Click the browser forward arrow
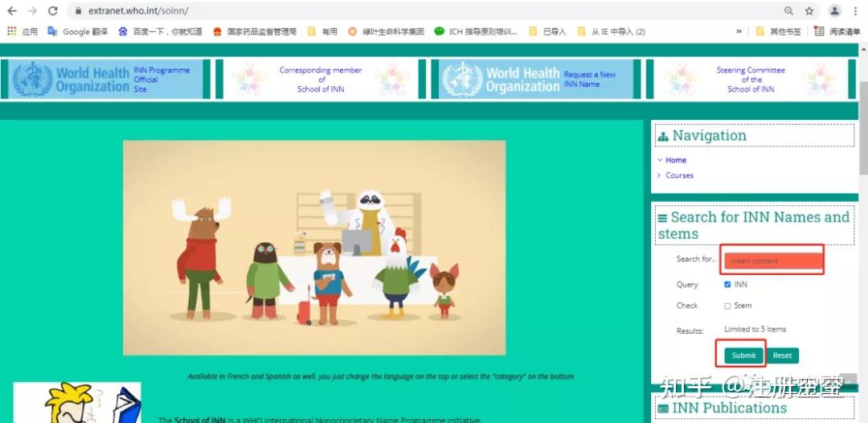868x423 pixels. tap(32, 11)
